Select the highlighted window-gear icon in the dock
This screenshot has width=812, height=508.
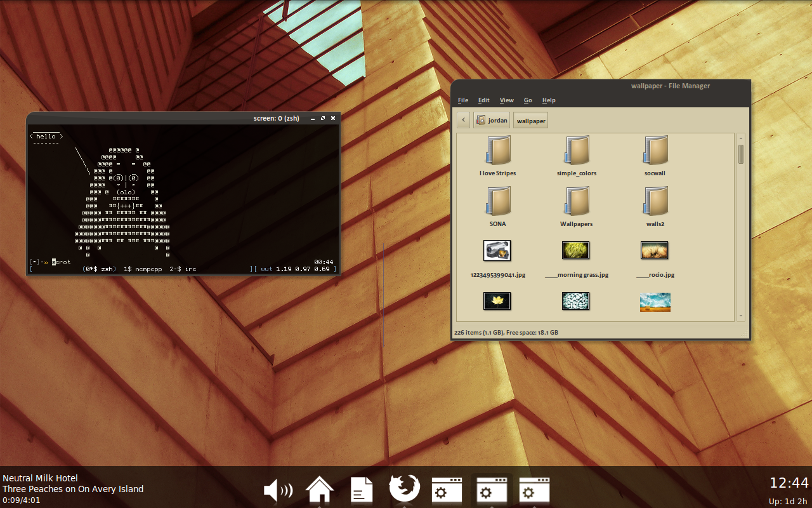(492, 490)
